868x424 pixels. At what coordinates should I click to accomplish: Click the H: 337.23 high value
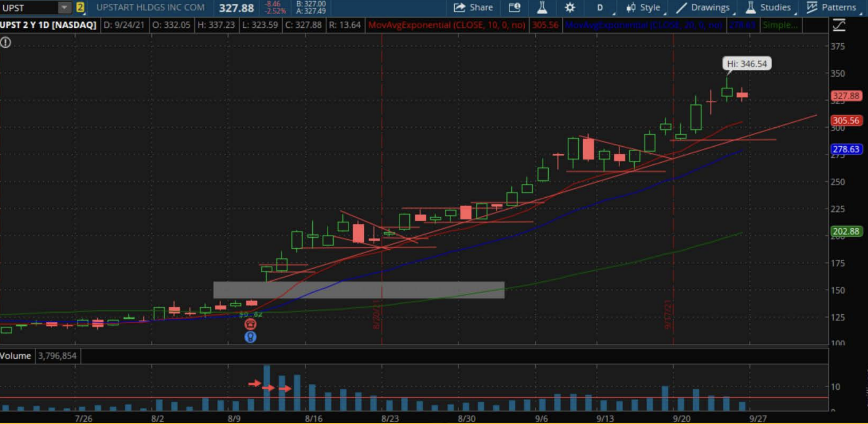pos(216,25)
